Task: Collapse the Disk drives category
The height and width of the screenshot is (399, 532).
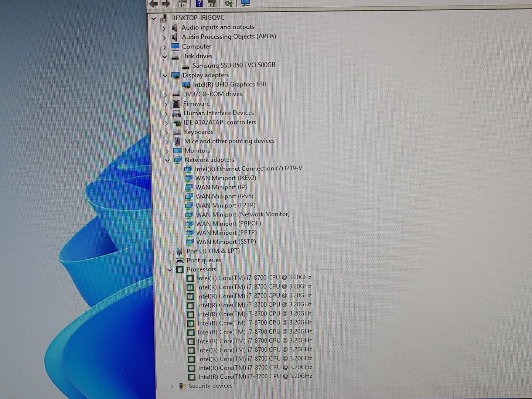Action: pyautogui.click(x=165, y=57)
